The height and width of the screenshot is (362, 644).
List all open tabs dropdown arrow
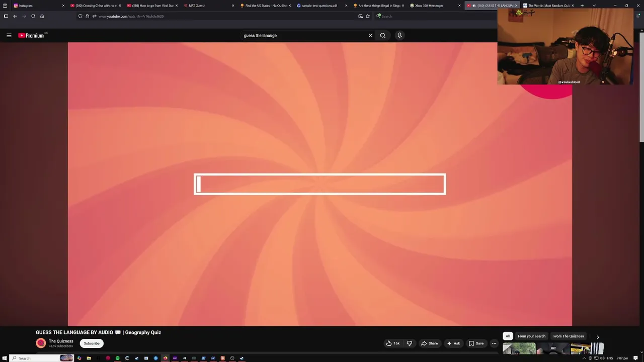594,6
